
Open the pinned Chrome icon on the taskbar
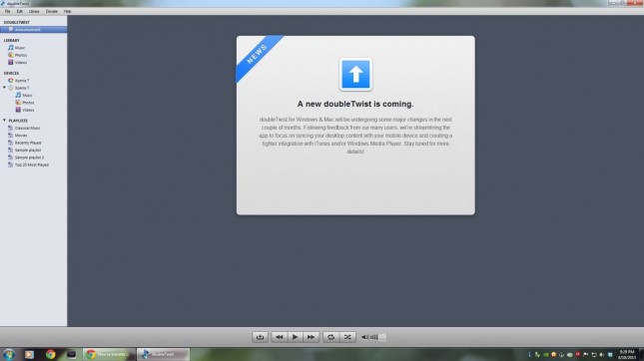pos(51,354)
